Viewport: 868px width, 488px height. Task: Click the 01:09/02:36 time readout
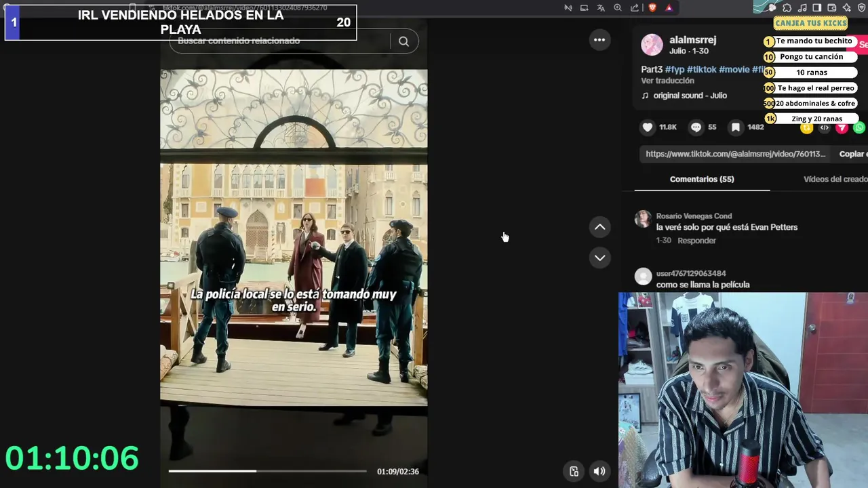click(398, 472)
